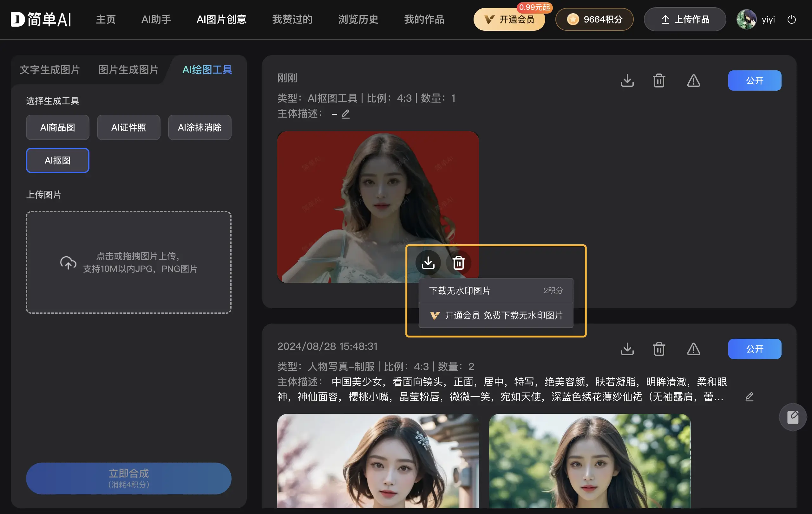Click the image upload drop area
812x514 pixels.
tap(129, 262)
